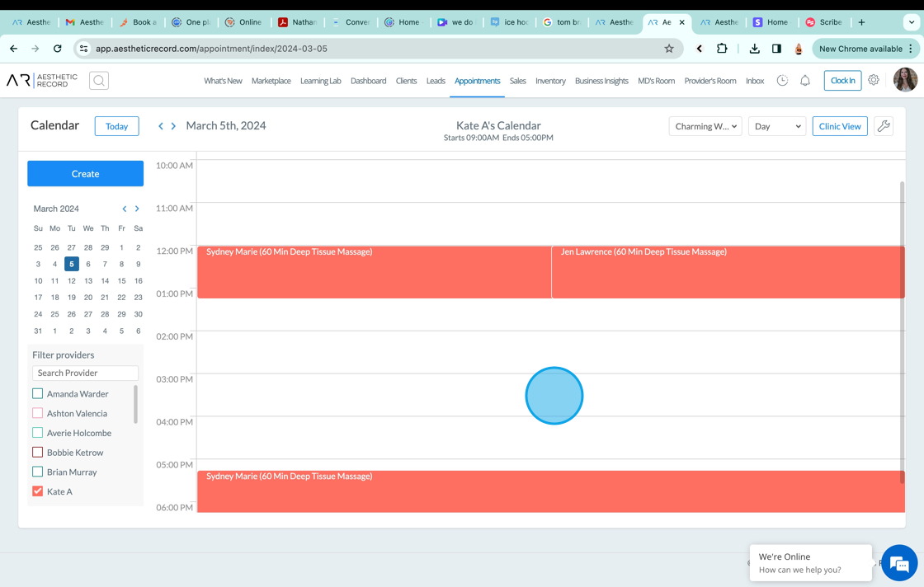Viewport: 924px width, 587px height.
Task: Open the live chat bubble
Action: click(x=899, y=563)
